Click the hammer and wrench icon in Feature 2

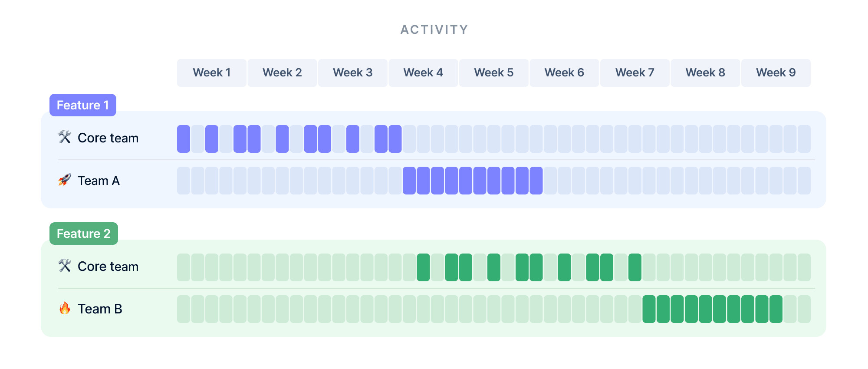pyautogui.click(x=65, y=266)
